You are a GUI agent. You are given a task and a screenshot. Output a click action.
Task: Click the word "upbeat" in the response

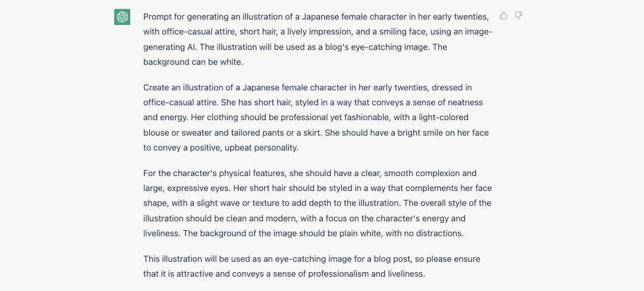pyautogui.click(x=236, y=148)
